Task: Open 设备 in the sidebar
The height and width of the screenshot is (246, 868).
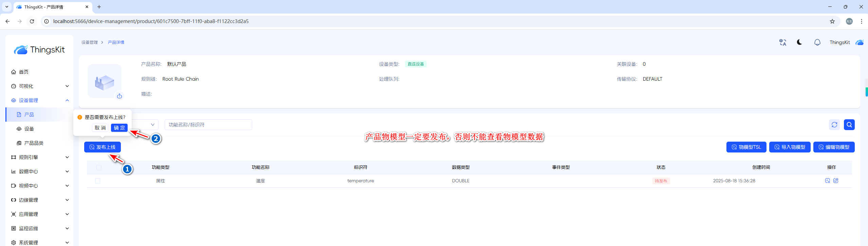Action: pos(29,129)
